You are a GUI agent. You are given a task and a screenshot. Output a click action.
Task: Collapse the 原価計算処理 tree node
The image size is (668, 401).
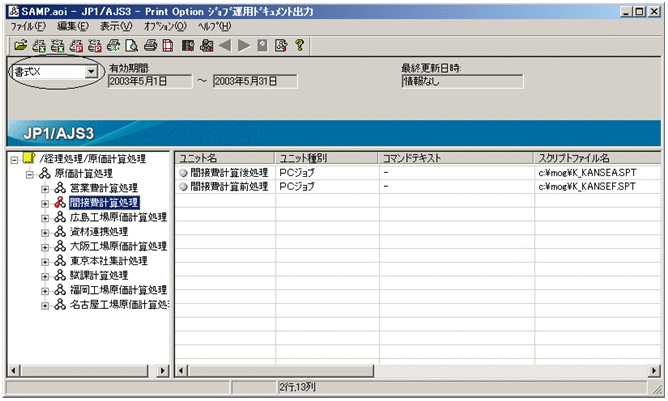coord(29,175)
